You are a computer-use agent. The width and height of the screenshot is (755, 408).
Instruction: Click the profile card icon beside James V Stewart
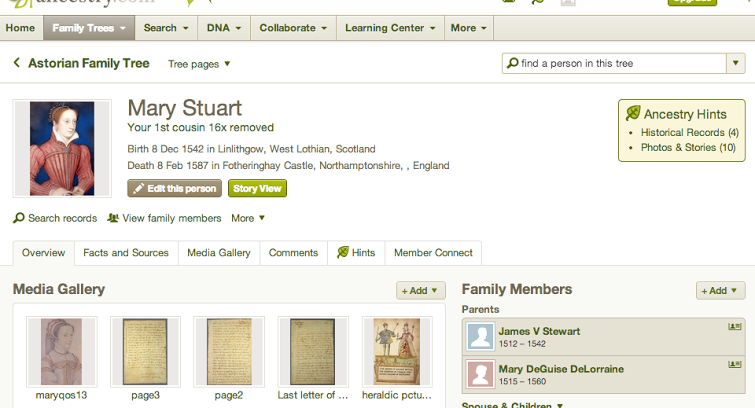coord(735,327)
